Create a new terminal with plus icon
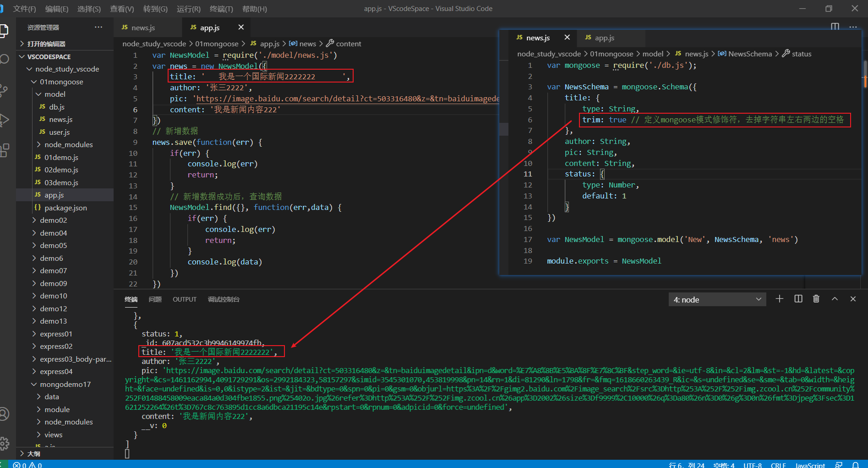 tap(779, 299)
